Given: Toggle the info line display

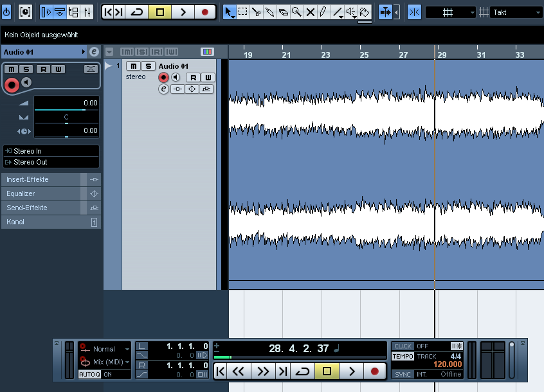Looking at the screenshot, I should (60, 12).
